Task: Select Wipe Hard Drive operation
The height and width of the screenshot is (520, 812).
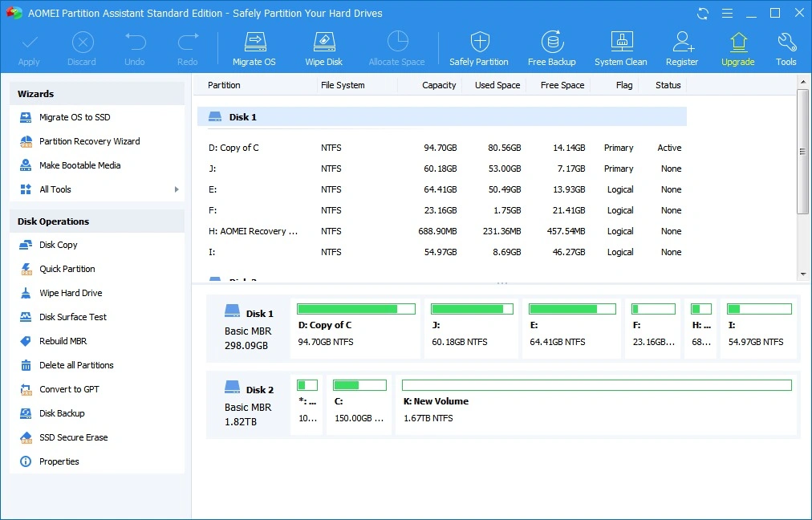Action: pos(97,293)
